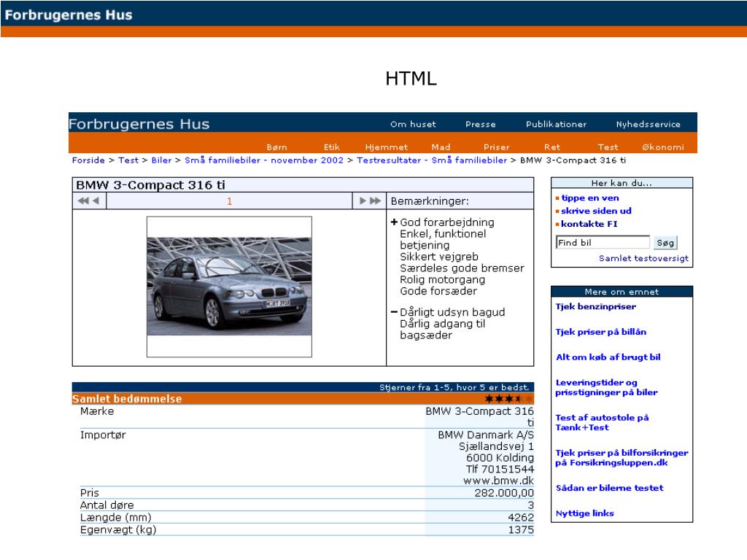Select Mad in the orange navigation bar

(441, 147)
